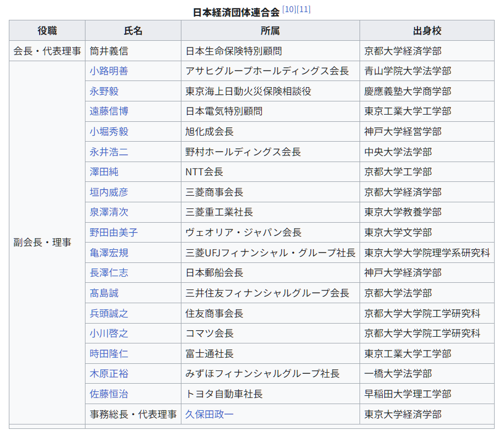
Task: Click the 小川啓之 link
Action: [x=109, y=334]
